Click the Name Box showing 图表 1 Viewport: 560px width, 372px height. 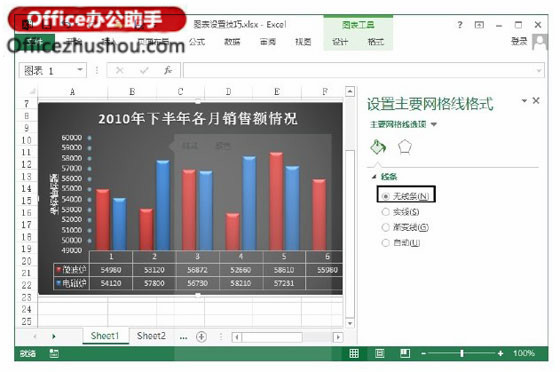[48, 70]
